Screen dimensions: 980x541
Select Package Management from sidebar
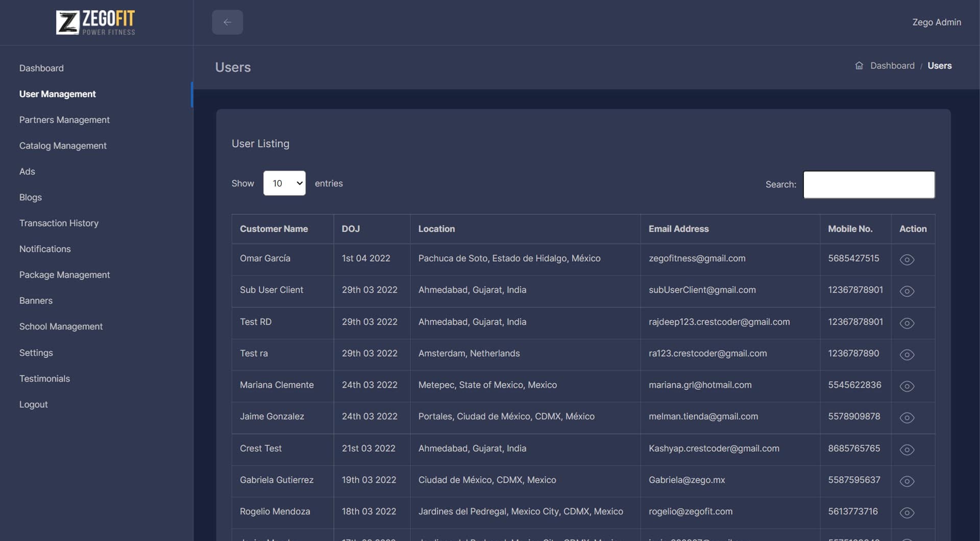click(64, 275)
